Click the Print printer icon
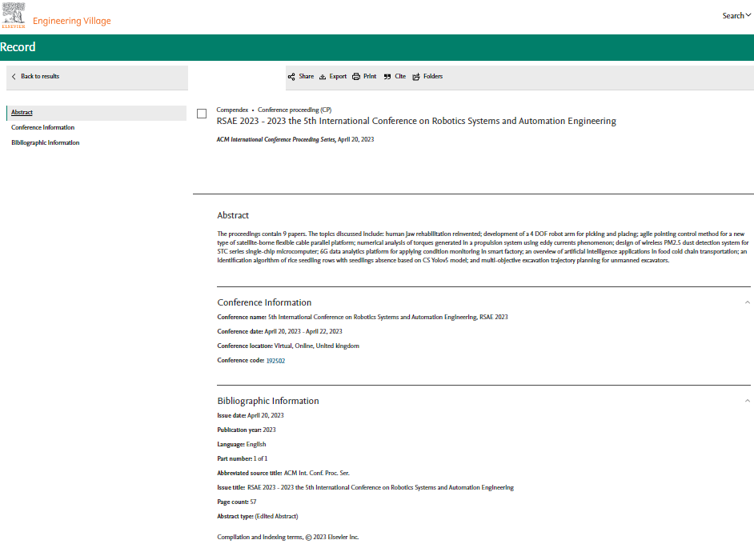The width and height of the screenshot is (754, 560). pyautogui.click(x=356, y=77)
